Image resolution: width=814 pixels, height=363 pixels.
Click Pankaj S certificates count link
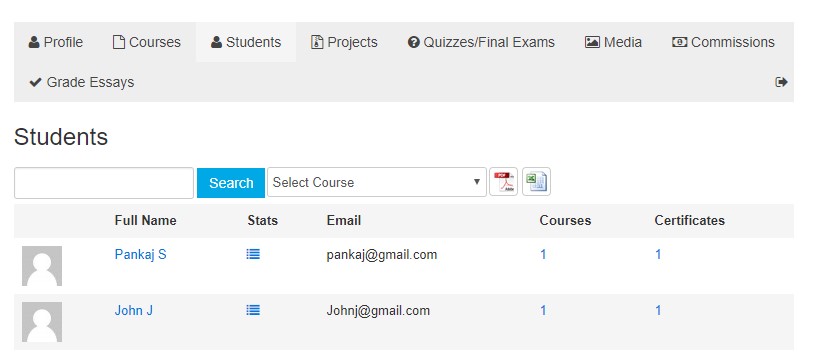point(658,254)
